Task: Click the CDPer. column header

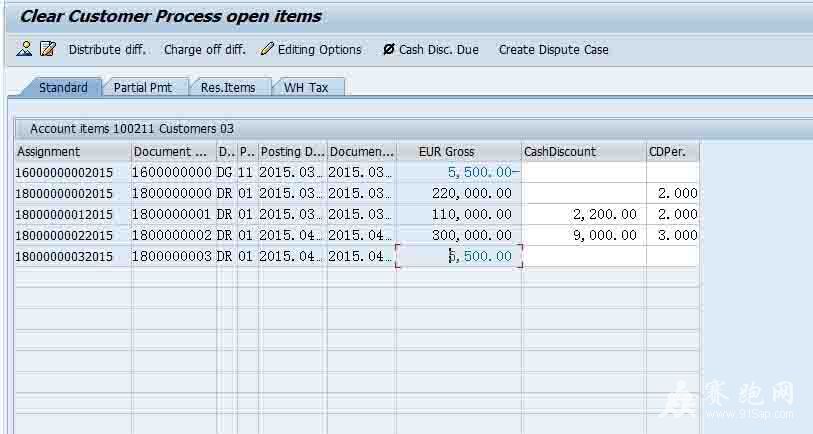Action: 672,152
